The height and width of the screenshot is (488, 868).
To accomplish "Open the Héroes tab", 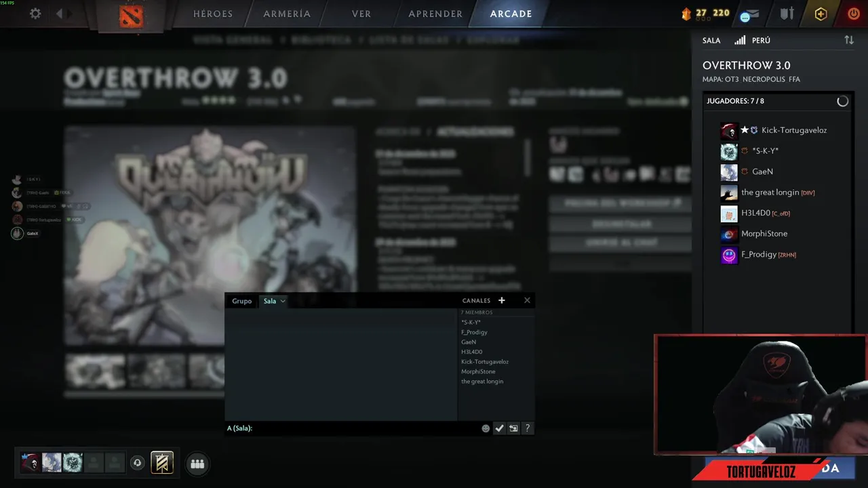I will (213, 14).
